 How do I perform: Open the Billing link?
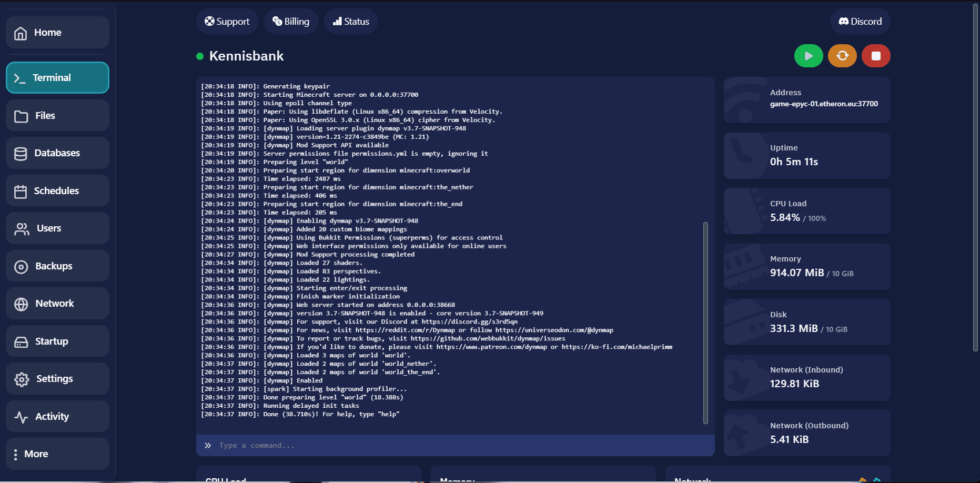(291, 22)
